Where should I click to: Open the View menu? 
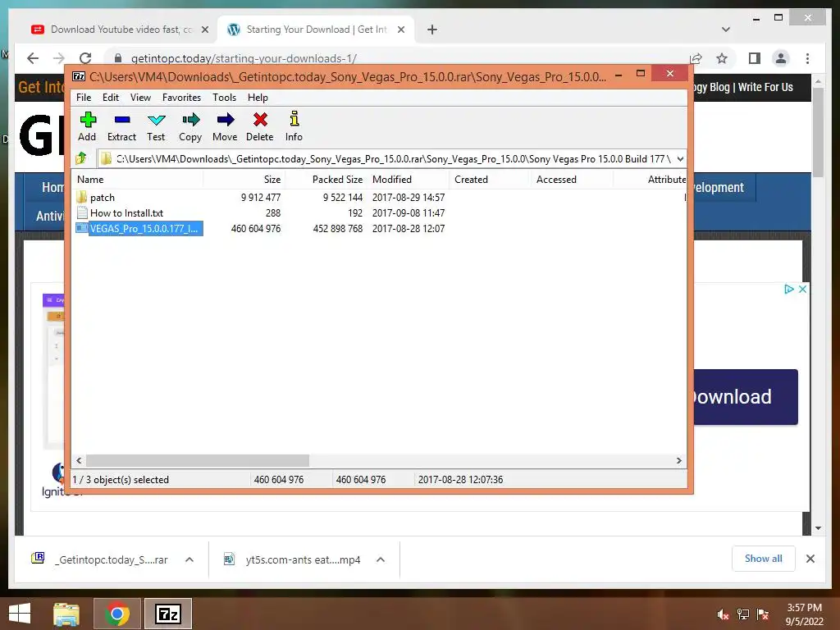pos(140,98)
